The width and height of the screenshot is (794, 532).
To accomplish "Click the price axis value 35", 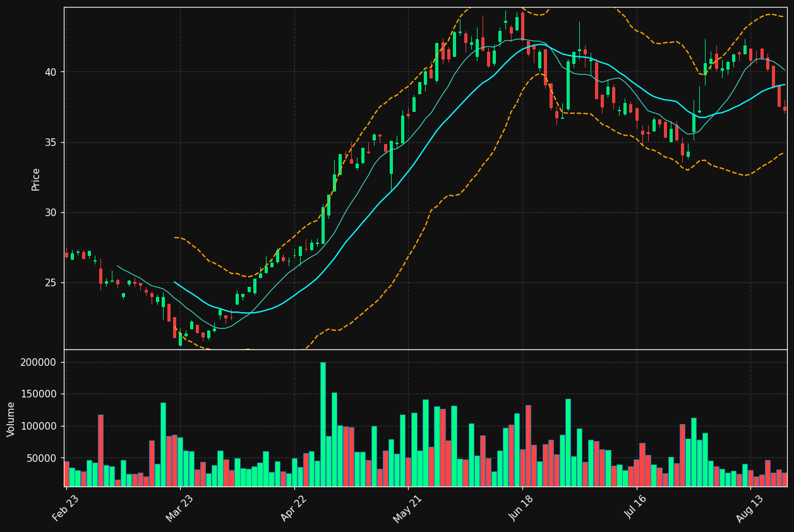I will click(50, 142).
